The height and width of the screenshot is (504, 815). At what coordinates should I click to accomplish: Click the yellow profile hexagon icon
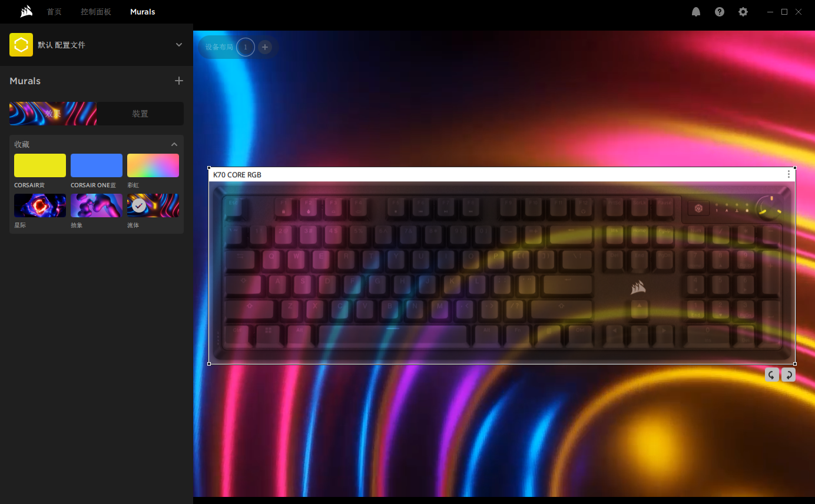coord(21,45)
